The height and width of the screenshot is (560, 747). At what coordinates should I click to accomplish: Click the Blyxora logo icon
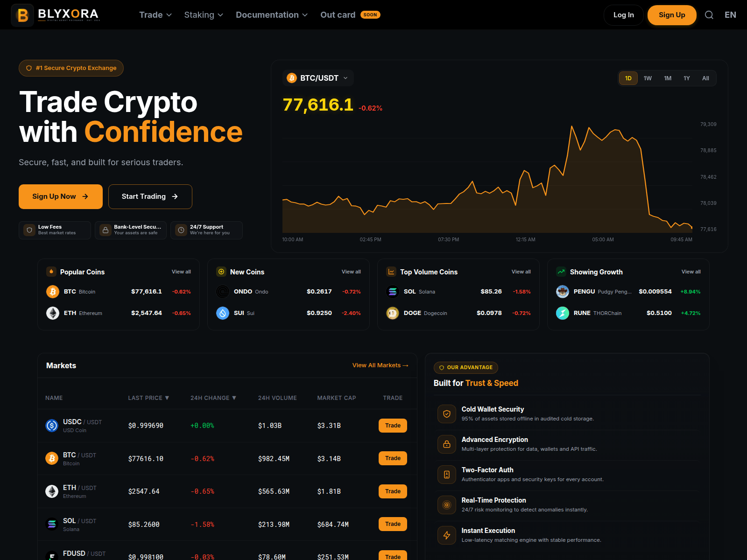click(x=22, y=15)
